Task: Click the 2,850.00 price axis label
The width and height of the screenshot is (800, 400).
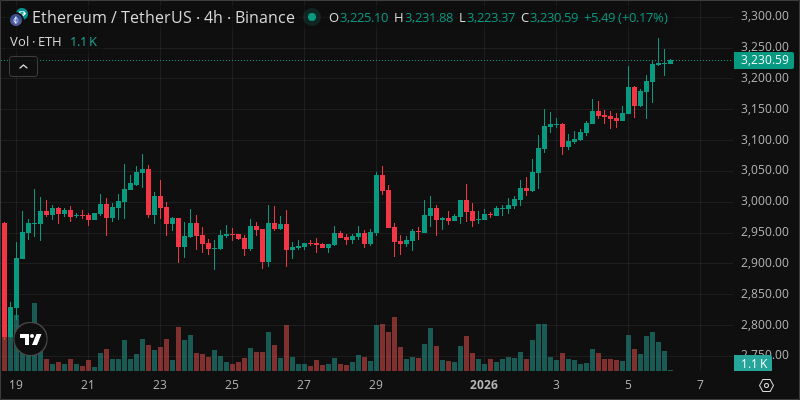Action: click(763, 293)
